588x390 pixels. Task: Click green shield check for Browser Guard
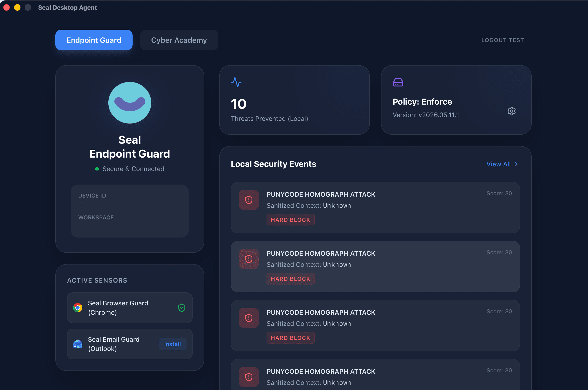tap(182, 308)
